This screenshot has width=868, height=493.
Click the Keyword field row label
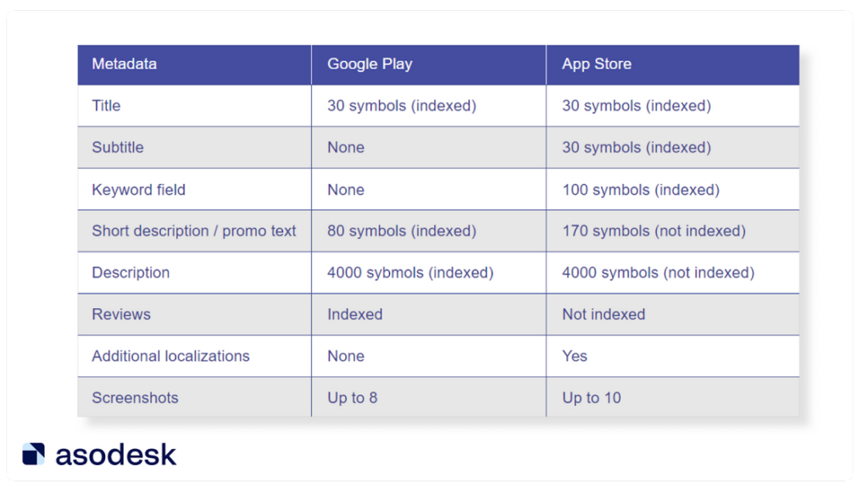point(138,190)
